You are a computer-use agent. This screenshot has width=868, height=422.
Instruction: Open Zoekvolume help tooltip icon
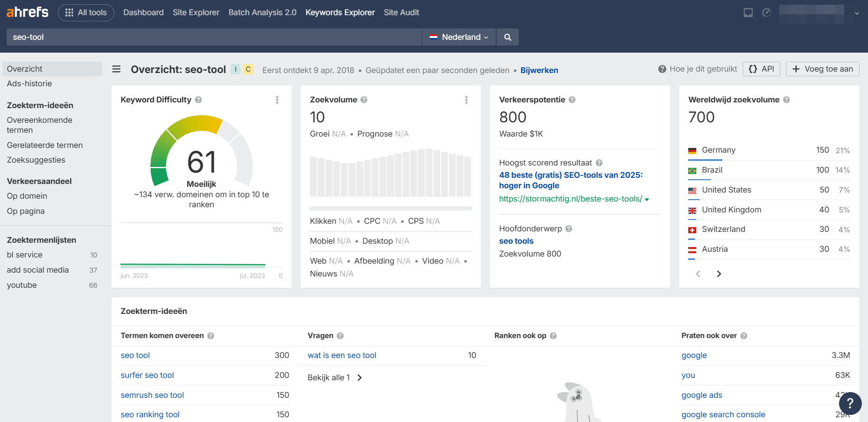coord(364,100)
